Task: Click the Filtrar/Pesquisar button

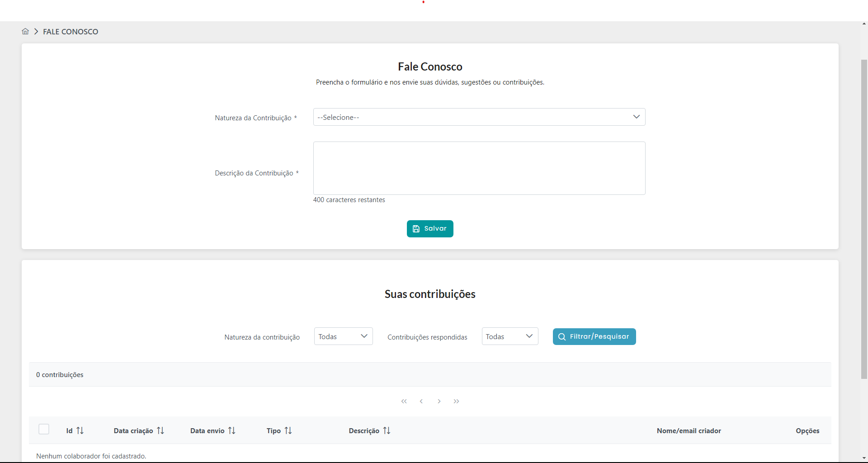Action: [594, 336]
